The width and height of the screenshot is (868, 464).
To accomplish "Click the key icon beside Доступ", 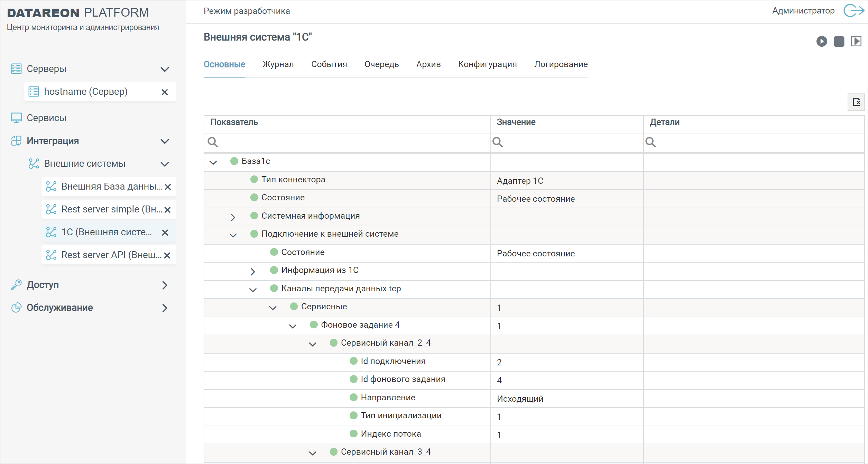I will click(16, 285).
